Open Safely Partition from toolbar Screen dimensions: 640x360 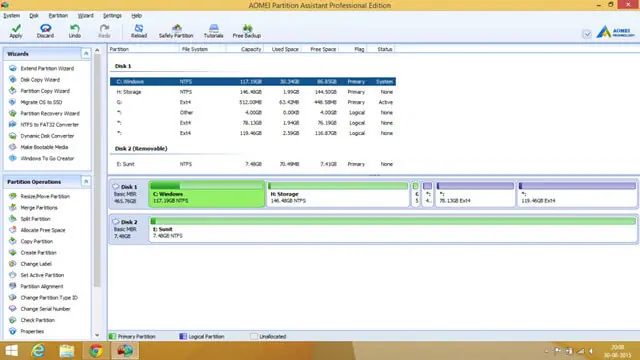[176, 31]
